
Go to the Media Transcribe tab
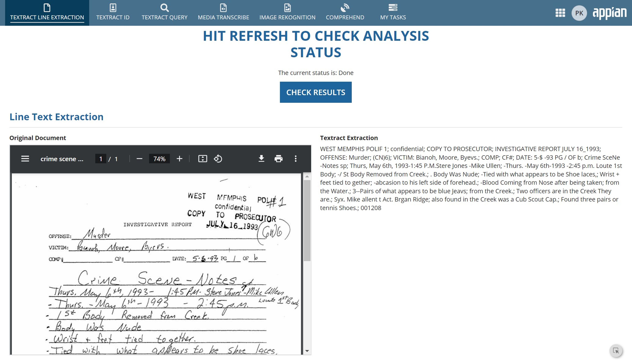click(x=223, y=13)
